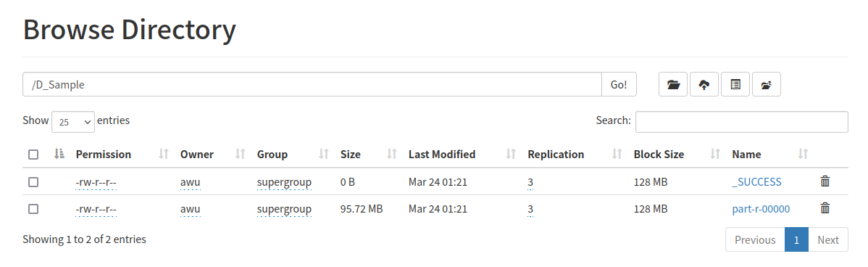Click the upload files cloud icon

coord(704,84)
